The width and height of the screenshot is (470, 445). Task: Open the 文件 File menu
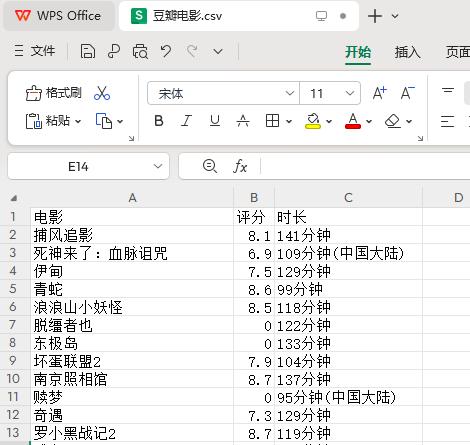click(x=35, y=51)
